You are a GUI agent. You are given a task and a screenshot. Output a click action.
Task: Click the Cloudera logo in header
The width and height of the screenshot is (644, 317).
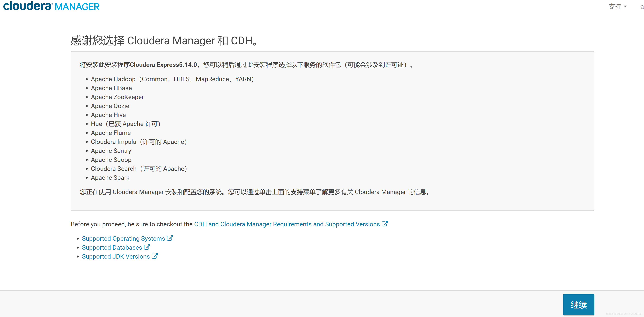[28, 6]
